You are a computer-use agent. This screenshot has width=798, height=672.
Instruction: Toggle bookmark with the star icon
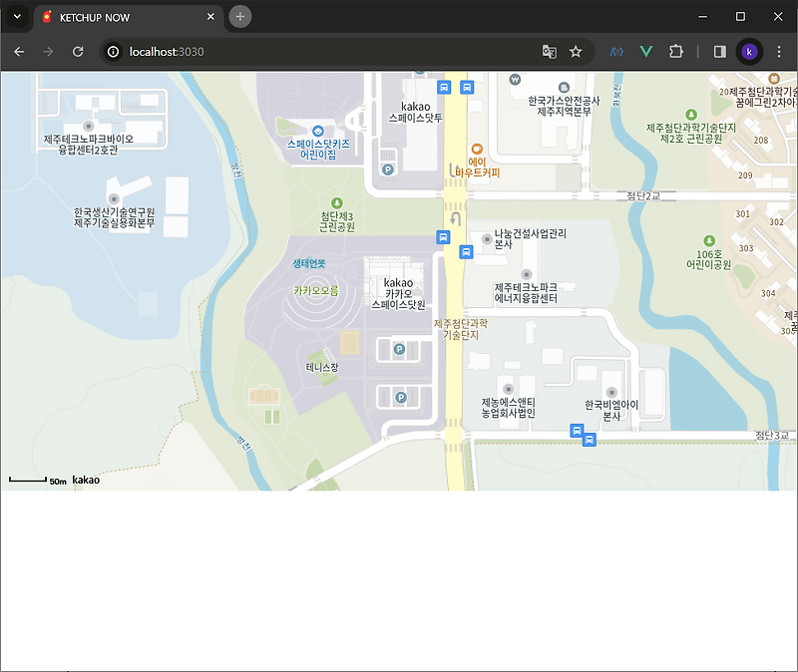[x=578, y=51]
